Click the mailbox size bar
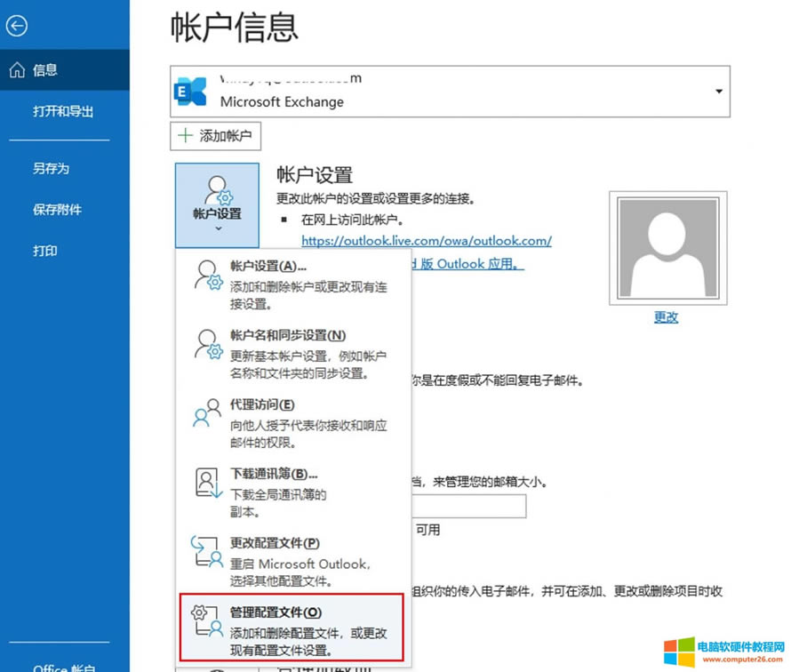The width and height of the screenshot is (791, 672). (469, 506)
